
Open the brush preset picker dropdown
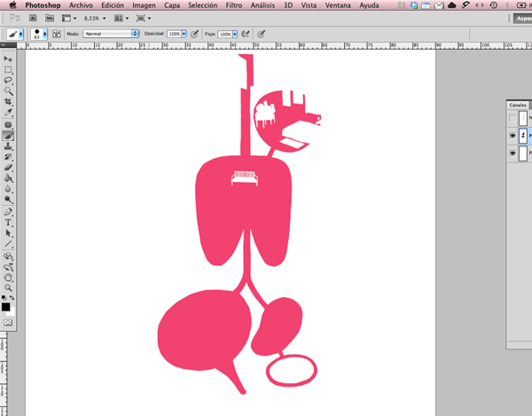tap(40, 34)
